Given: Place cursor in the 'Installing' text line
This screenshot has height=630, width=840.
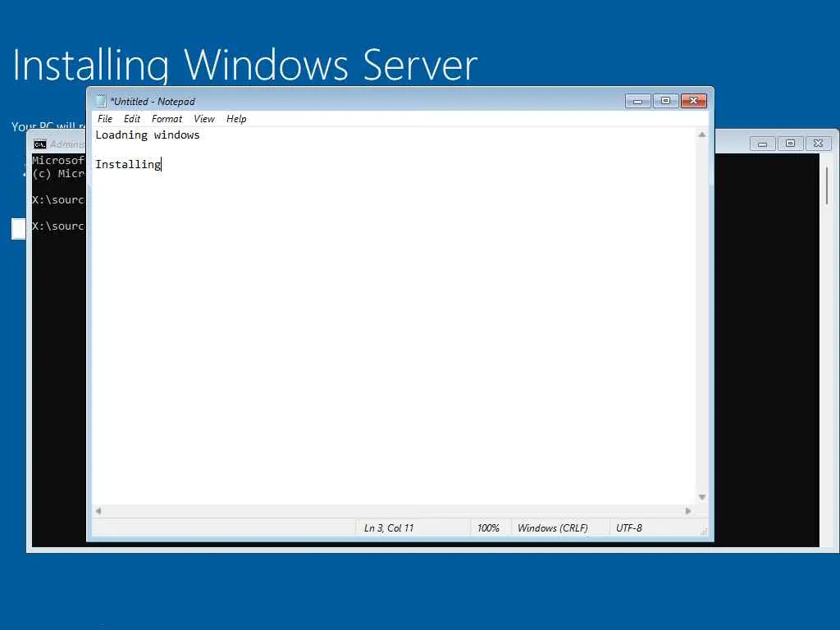Looking at the screenshot, I should click(x=128, y=164).
